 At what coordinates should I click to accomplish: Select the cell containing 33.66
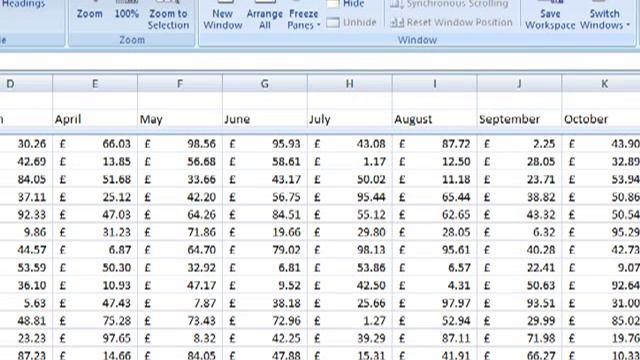point(180,179)
